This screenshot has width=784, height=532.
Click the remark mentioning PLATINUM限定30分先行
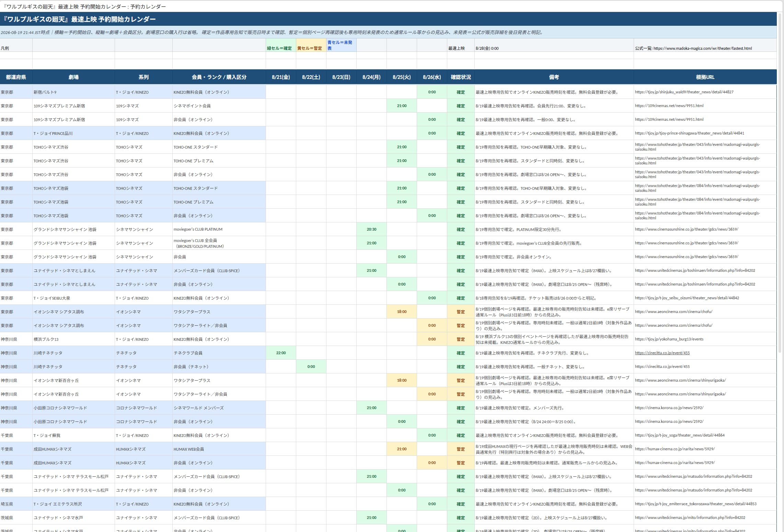pyautogui.click(x=554, y=229)
